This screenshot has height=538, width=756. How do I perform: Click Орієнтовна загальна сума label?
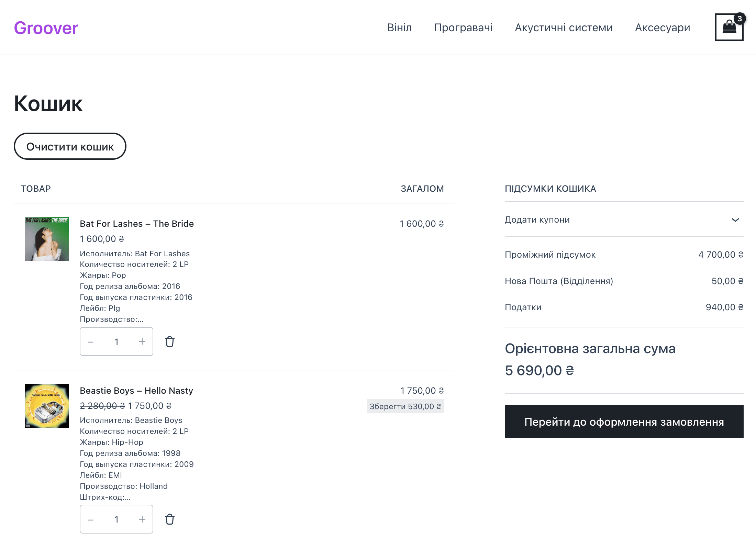[x=590, y=349]
